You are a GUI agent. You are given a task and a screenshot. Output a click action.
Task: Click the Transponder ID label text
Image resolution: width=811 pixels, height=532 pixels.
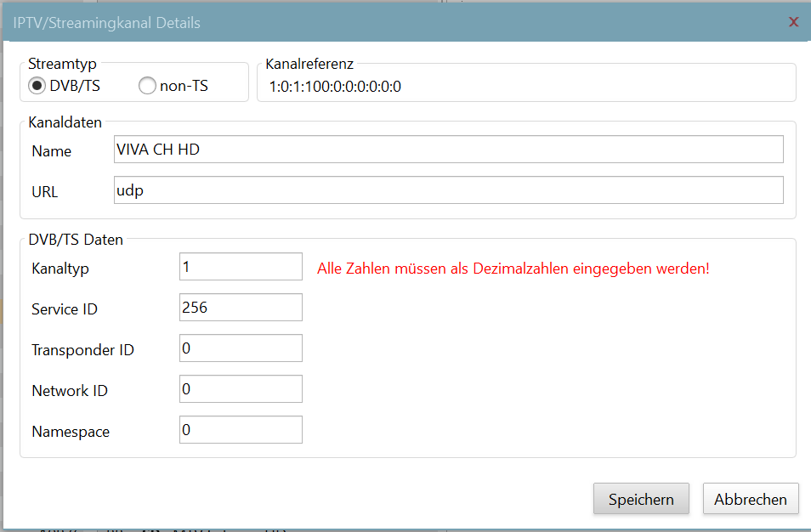(82, 350)
